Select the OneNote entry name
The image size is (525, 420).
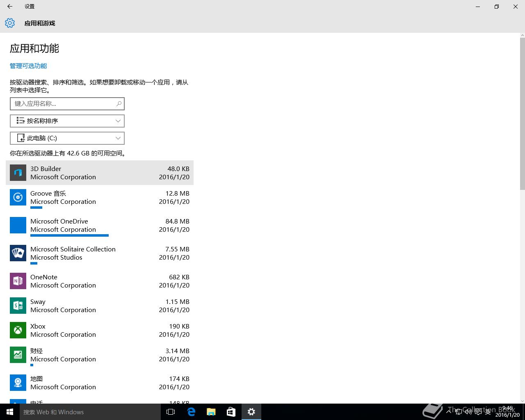[x=44, y=277]
